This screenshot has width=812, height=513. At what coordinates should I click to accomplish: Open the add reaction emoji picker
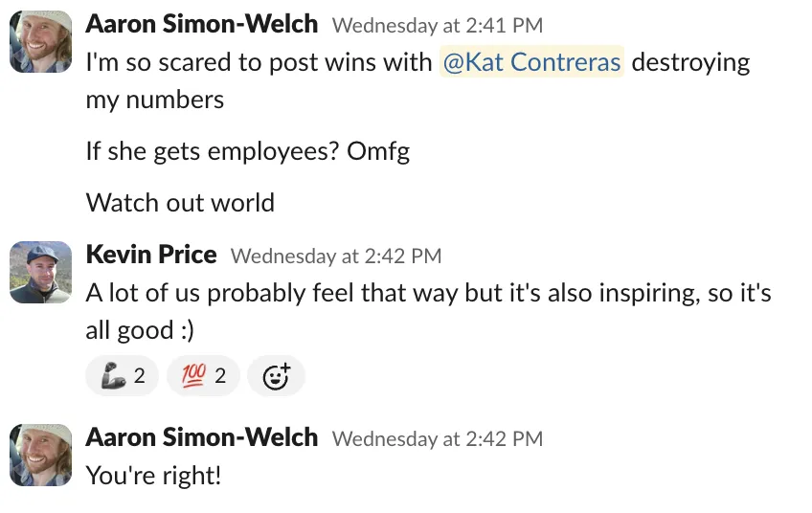coord(276,376)
